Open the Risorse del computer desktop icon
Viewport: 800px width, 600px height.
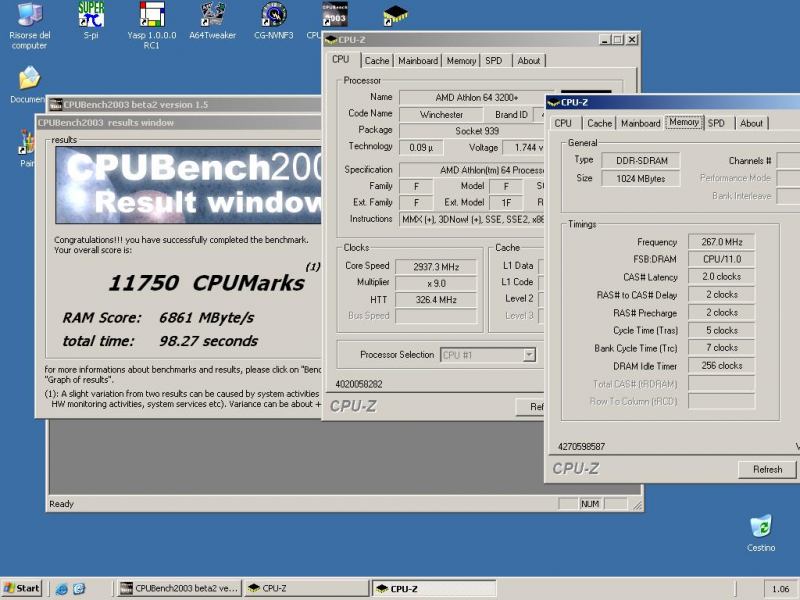[29, 26]
